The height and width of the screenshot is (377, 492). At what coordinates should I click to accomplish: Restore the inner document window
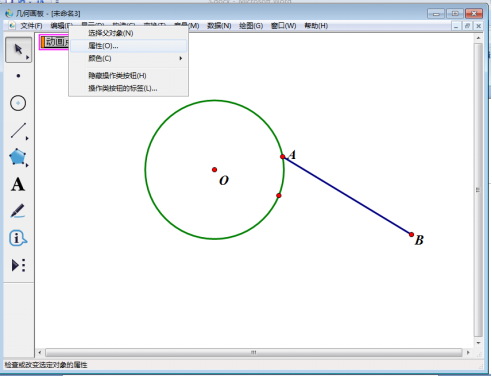[467, 26]
